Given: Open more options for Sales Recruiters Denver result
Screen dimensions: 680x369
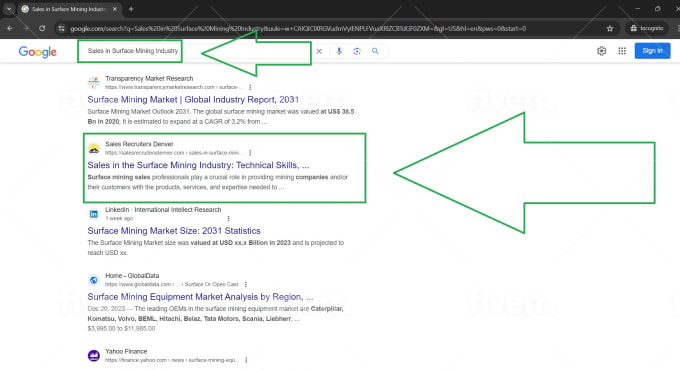Looking at the screenshot, I should 250,153.
